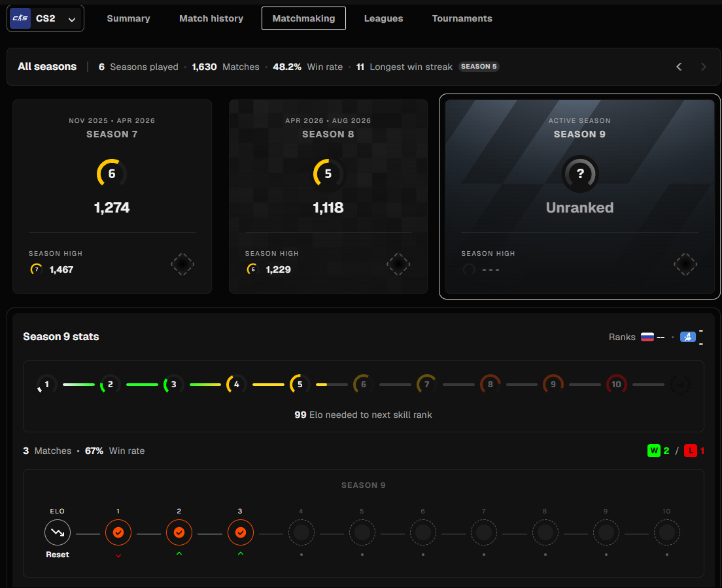Click skill level 3 icon in progress bar
This screenshot has height=588, width=722.
[173, 385]
